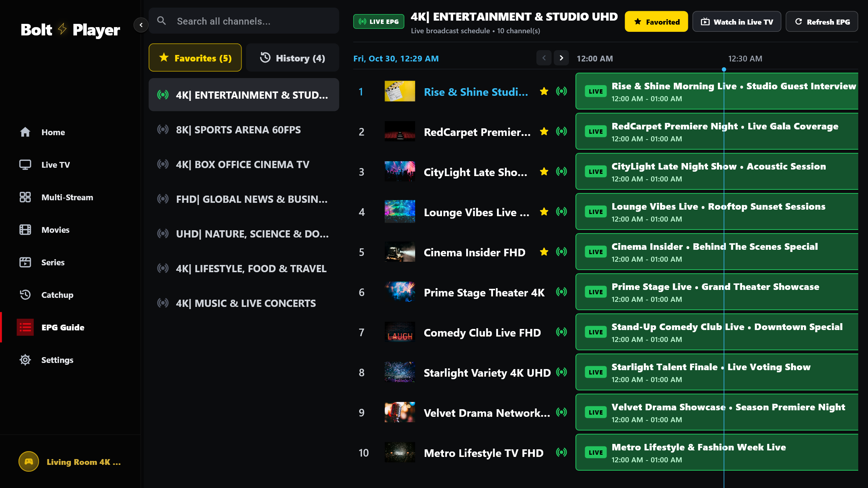Open the Live TV monitor icon
The image size is (868, 488).
click(x=25, y=164)
